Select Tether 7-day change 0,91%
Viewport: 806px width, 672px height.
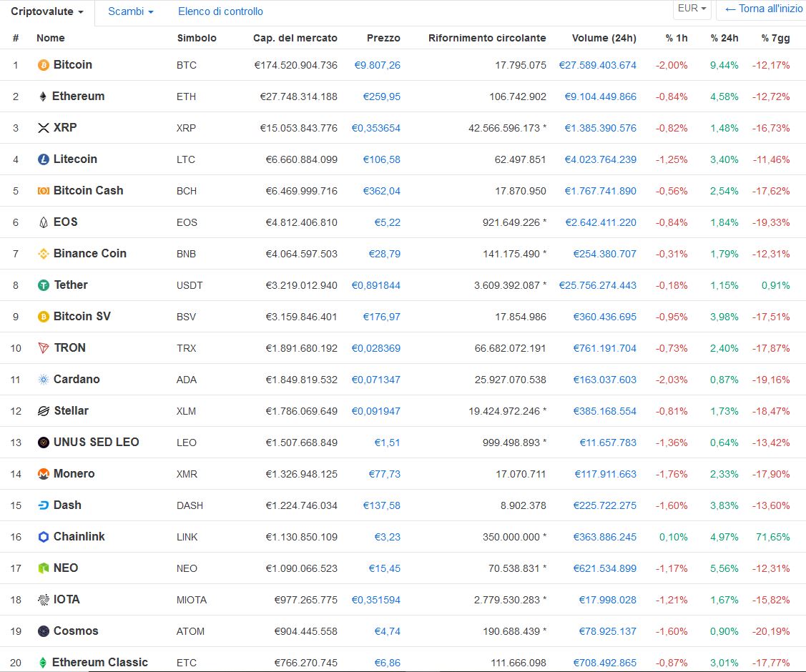click(x=776, y=285)
